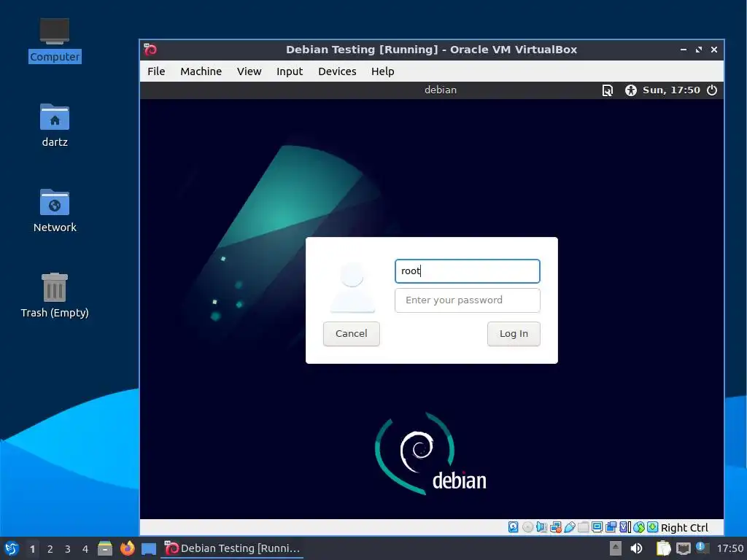The width and height of the screenshot is (747, 560).
Task: Click the Enter your password field
Action: tap(468, 300)
